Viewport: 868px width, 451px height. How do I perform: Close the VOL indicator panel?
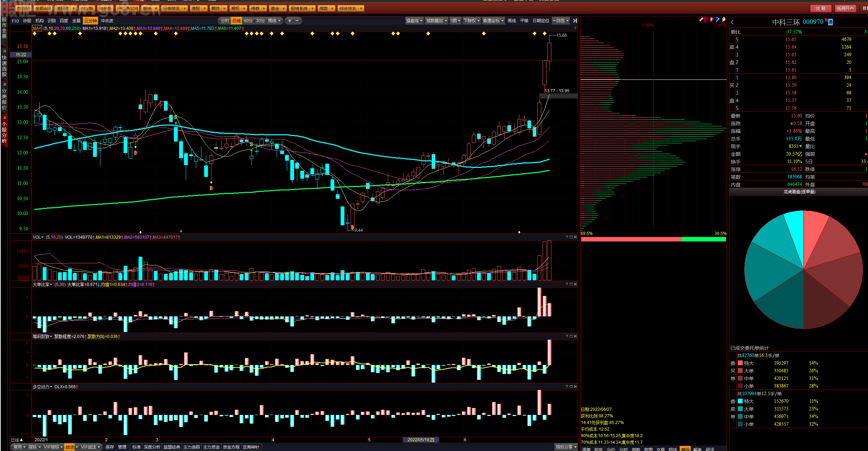(x=575, y=237)
